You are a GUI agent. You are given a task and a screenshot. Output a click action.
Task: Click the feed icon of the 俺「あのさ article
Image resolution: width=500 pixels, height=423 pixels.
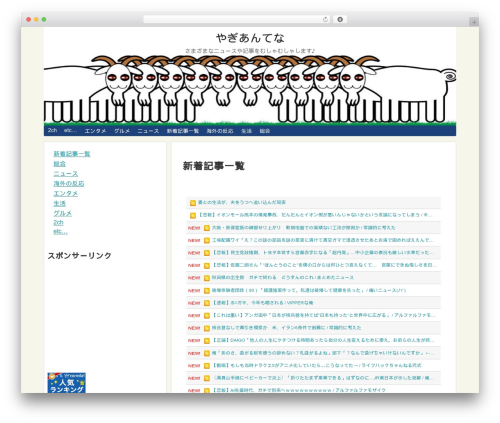[207, 353]
